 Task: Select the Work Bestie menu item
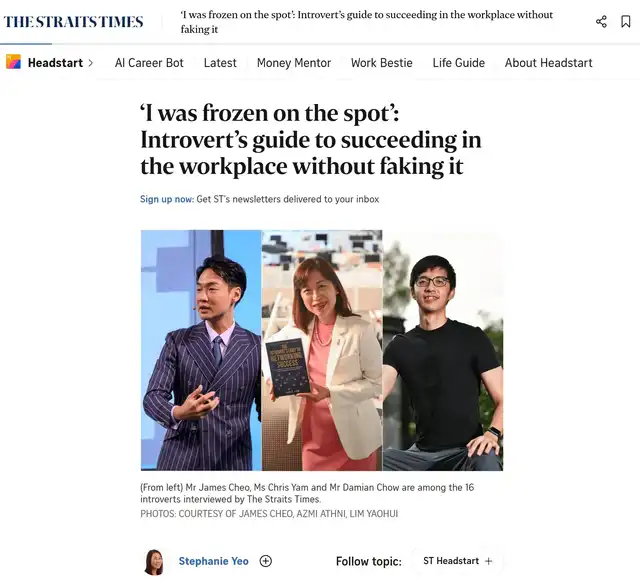point(382,63)
